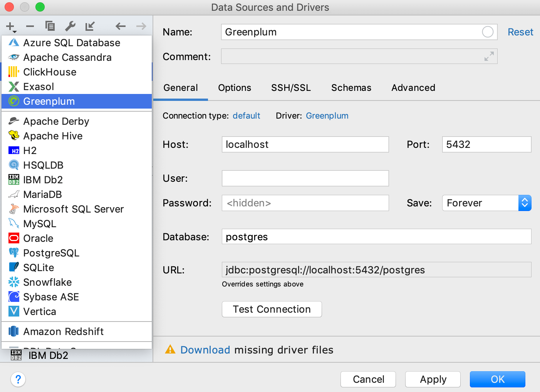
Task: Click the Microsoft SQL Server icon
Action: (x=14, y=209)
